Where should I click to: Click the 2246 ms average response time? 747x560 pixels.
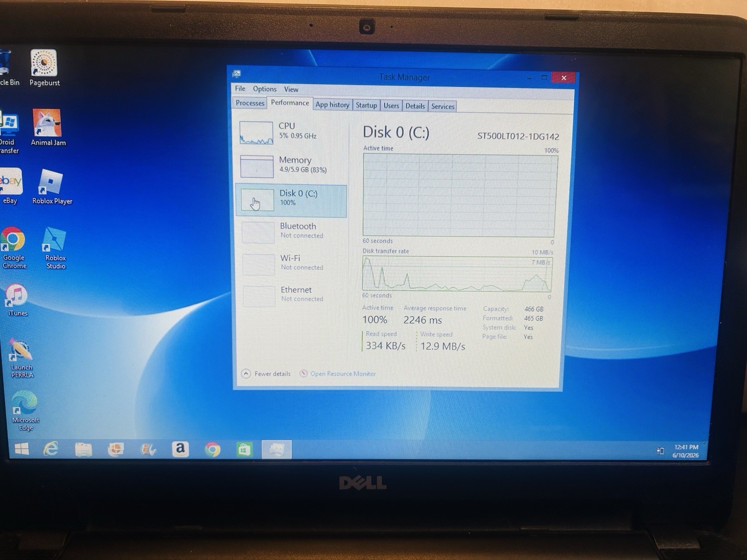422,320
